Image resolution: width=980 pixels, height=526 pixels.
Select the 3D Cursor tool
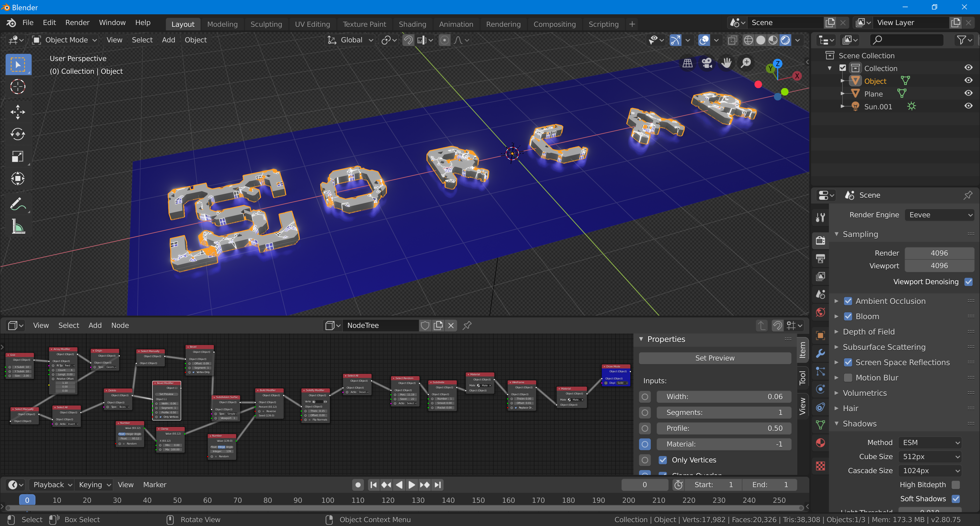(18, 87)
